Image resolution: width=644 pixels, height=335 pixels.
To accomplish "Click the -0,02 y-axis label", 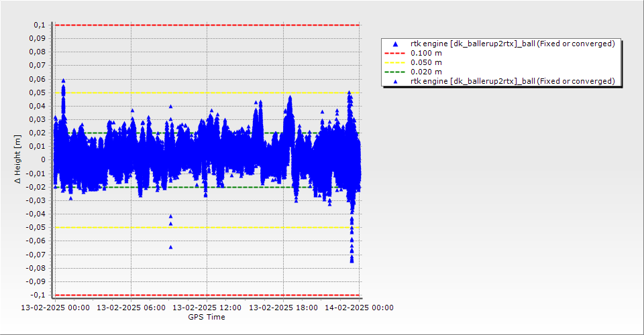I will coord(36,187).
